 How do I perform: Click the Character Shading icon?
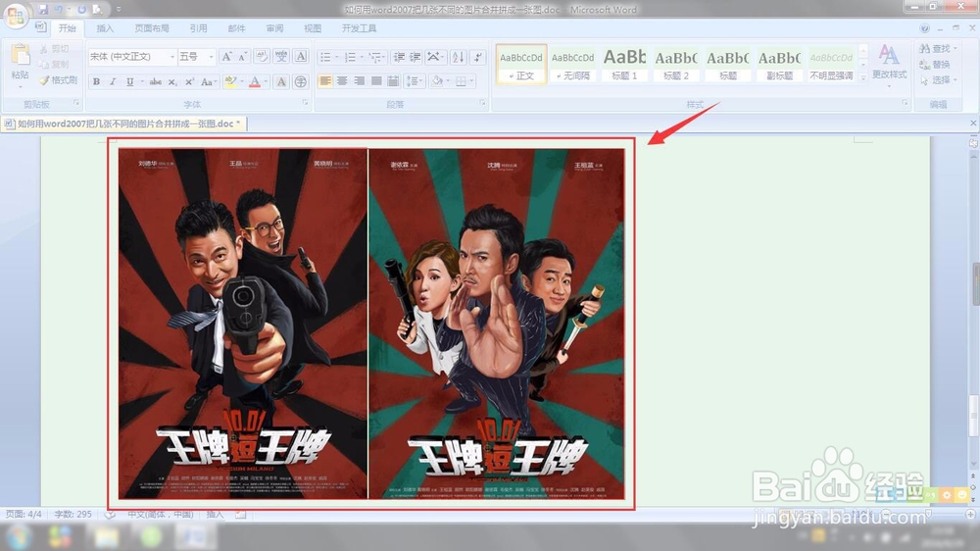point(281,82)
